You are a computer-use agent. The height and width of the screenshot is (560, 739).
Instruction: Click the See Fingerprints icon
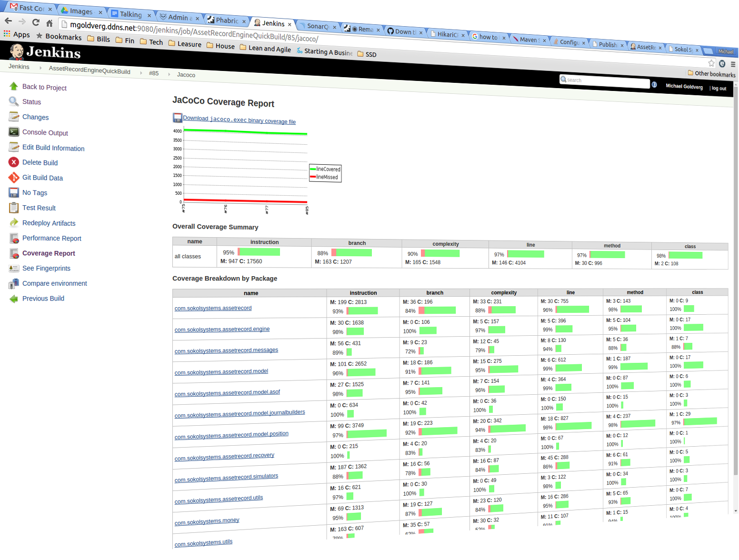14,268
